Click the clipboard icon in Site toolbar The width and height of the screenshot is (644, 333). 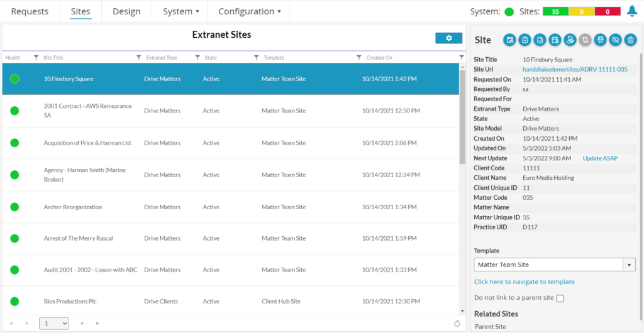[525, 40]
